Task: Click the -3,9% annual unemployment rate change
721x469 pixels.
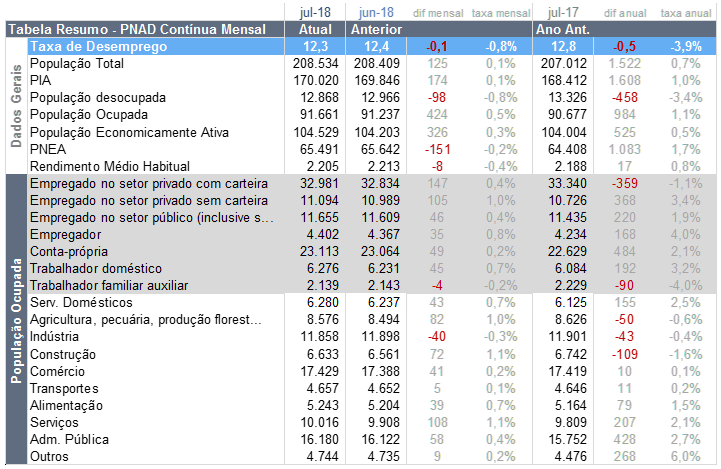Action: [686, 46]
